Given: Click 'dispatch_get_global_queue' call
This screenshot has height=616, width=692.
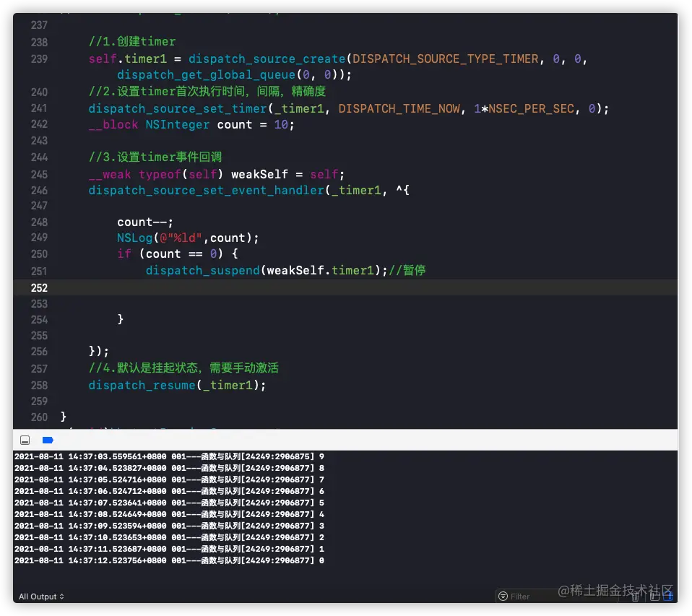Looking at the screenshot, I should 206,74.
